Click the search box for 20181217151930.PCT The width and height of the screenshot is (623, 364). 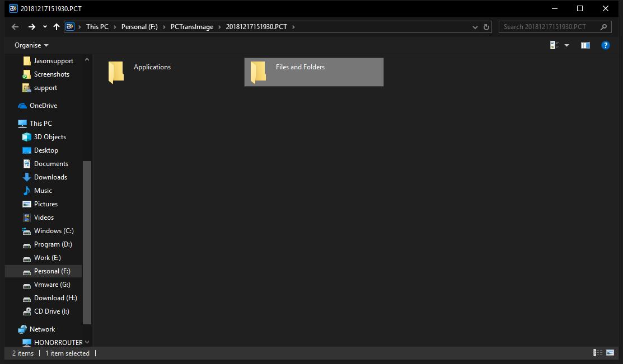click(555, 27)
